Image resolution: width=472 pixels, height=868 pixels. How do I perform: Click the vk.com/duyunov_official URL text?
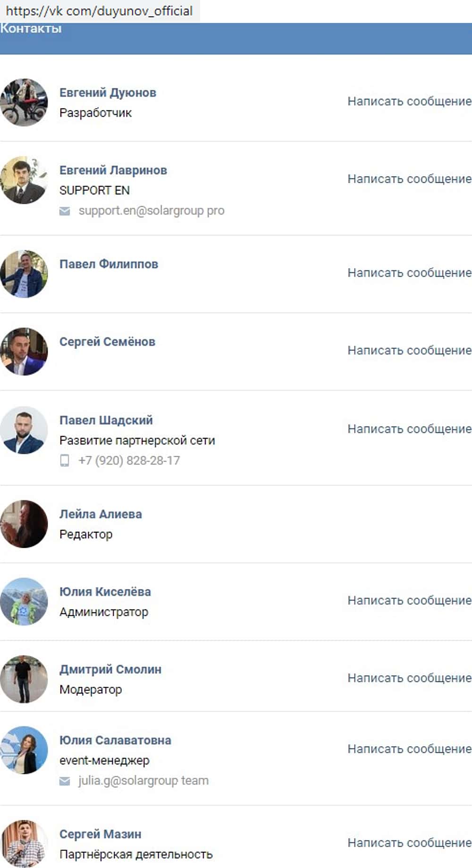pyautogui.click(x=99, y=11)
